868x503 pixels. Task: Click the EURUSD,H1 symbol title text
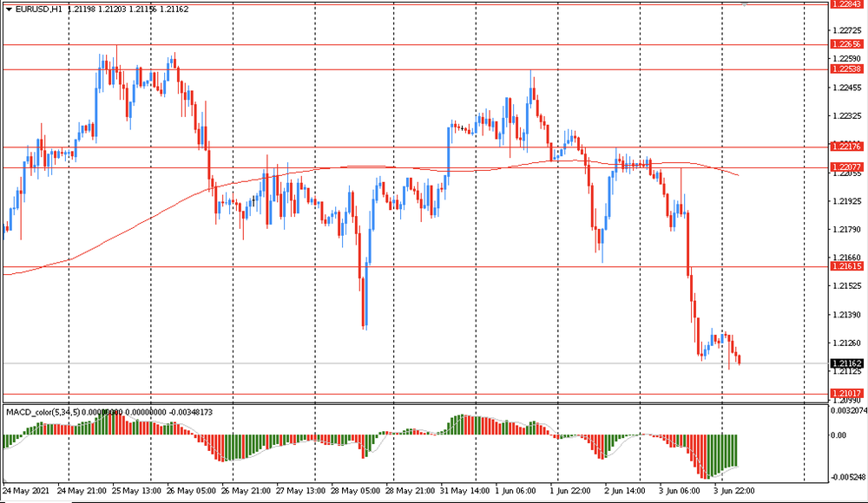click(38, 9)
